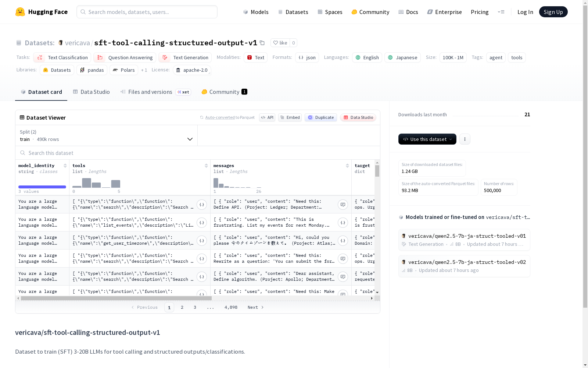Click the Text Generation task tag
The height and width of the screenshot is (368, 588).
(185, 57)
